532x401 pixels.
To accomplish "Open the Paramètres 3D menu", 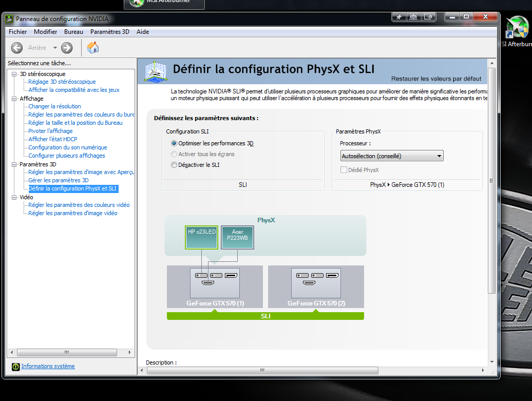I will 109,32.
